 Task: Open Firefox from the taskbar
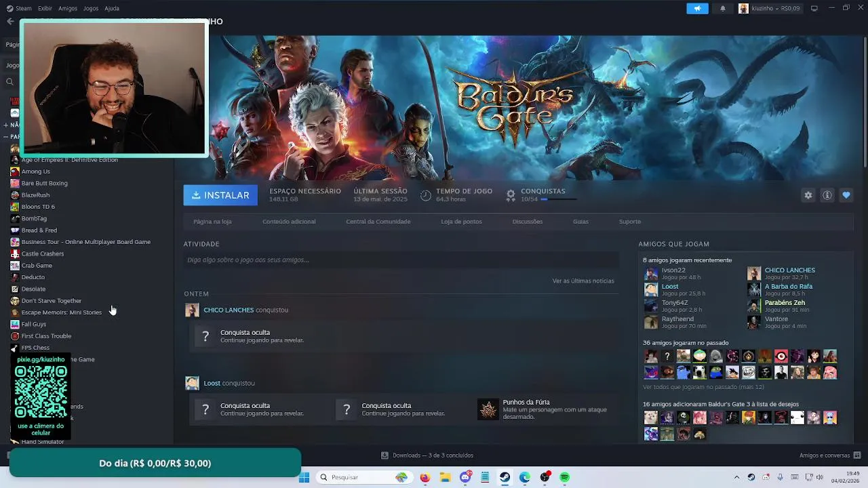425,477
